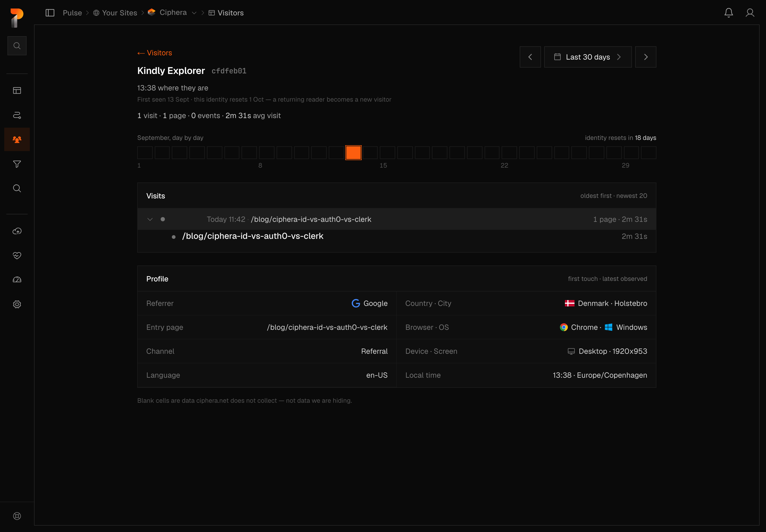Viewport: 766px width, 532px height.
Task: Open the Last 30 days range picker
Action: pos(588,57)
